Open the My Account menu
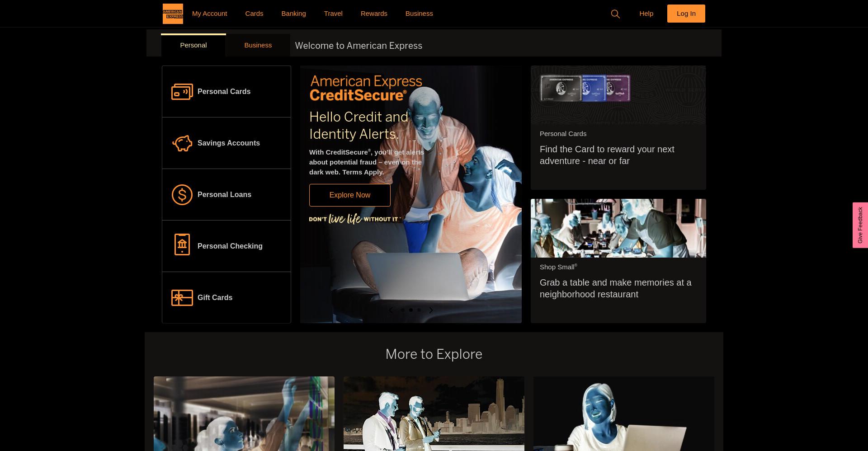This screenshot has height=451, width=868. (209, 14)
